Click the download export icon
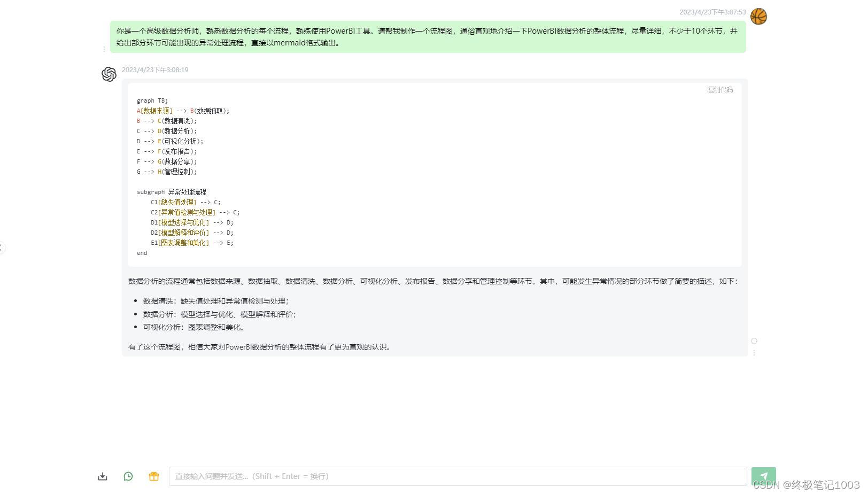The height and width of the screenshot is (495, 868). tap(103, 476)
